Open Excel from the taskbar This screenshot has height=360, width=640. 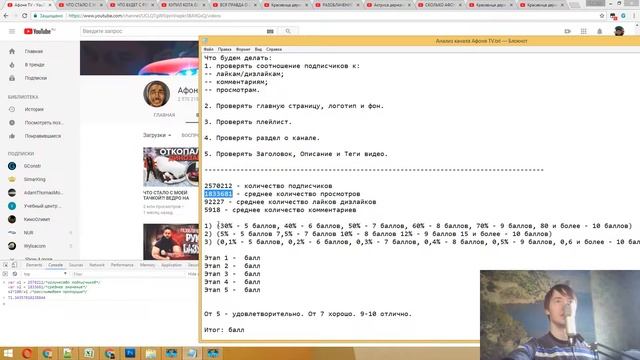89,353
